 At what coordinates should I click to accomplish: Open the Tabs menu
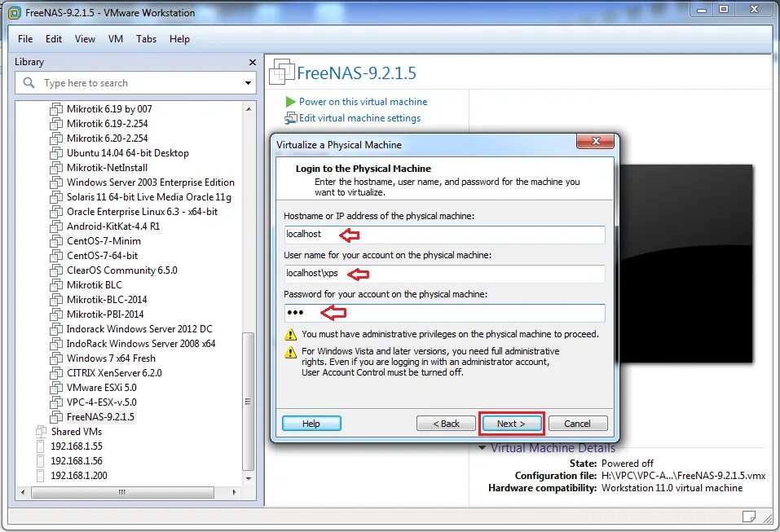click(x=146, y=39)
